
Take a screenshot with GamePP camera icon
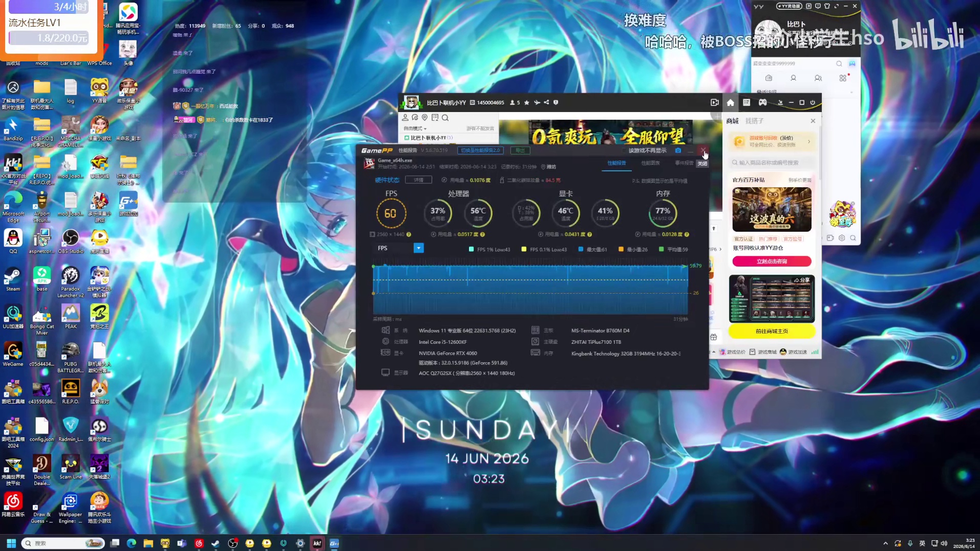(678, 150)
